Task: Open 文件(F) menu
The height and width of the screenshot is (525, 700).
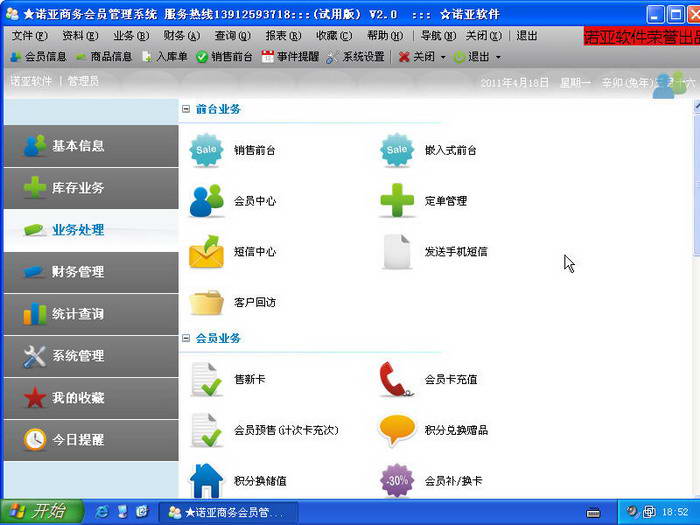Action: tap(29, 35)
